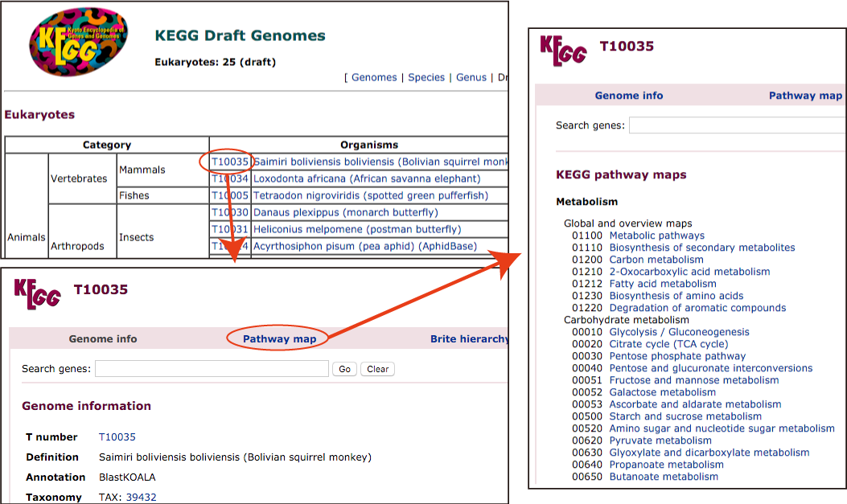The height and width of the screenshot is (504, 847).
Task: Open 01200 Carbon metabolism map
Action: pyautogui.click(x=656, y=260)
